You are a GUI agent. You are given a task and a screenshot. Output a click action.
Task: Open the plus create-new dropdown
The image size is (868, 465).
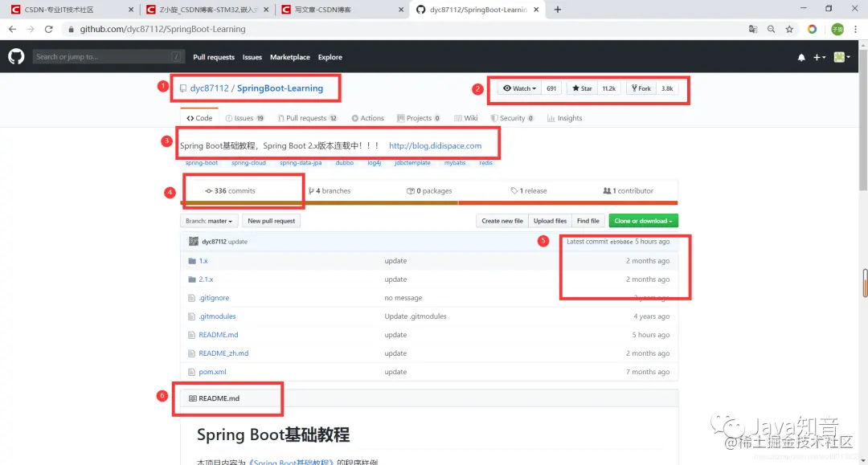[x=819, y=57]
